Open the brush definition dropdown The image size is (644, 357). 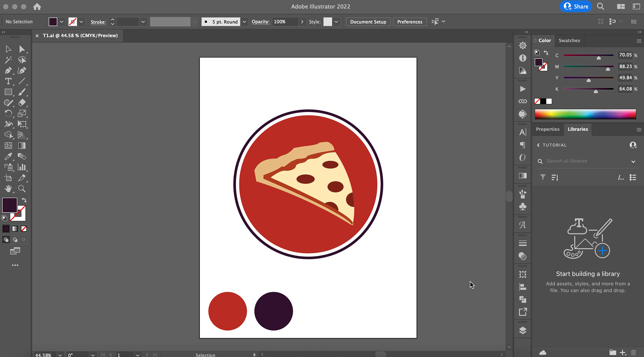coord(245,22)
